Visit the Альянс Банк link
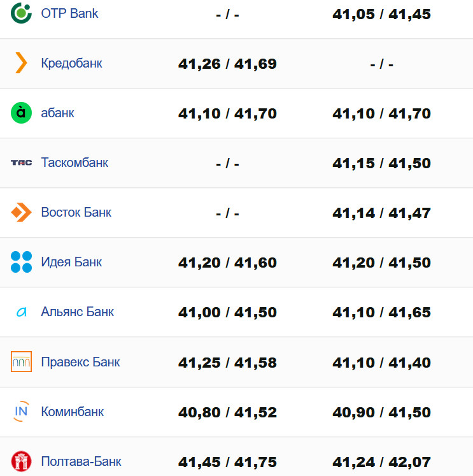The width and height of the screenshot is (473, 476). [x=78, y=312]
